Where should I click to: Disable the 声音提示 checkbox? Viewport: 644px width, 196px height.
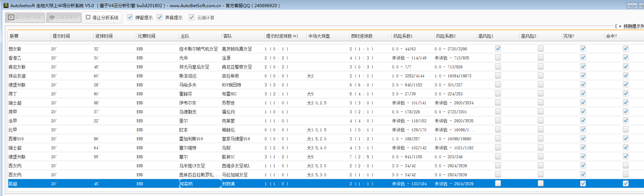point(160,17)
